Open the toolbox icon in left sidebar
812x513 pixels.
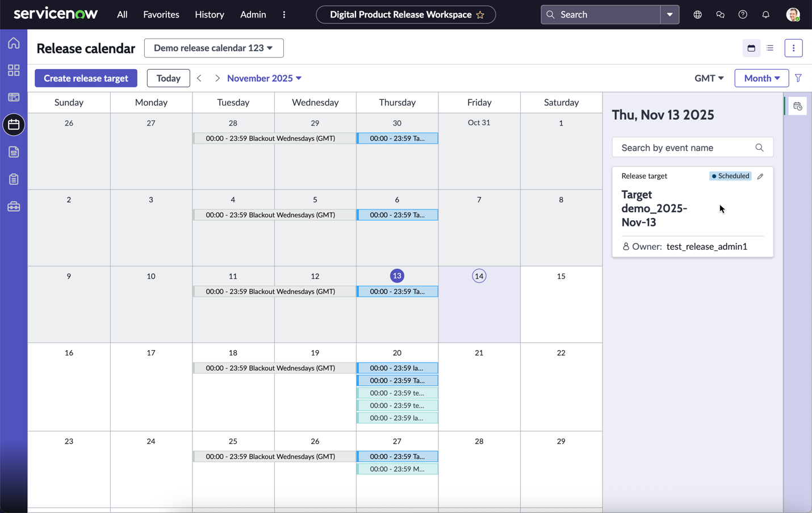click(14, 207)
